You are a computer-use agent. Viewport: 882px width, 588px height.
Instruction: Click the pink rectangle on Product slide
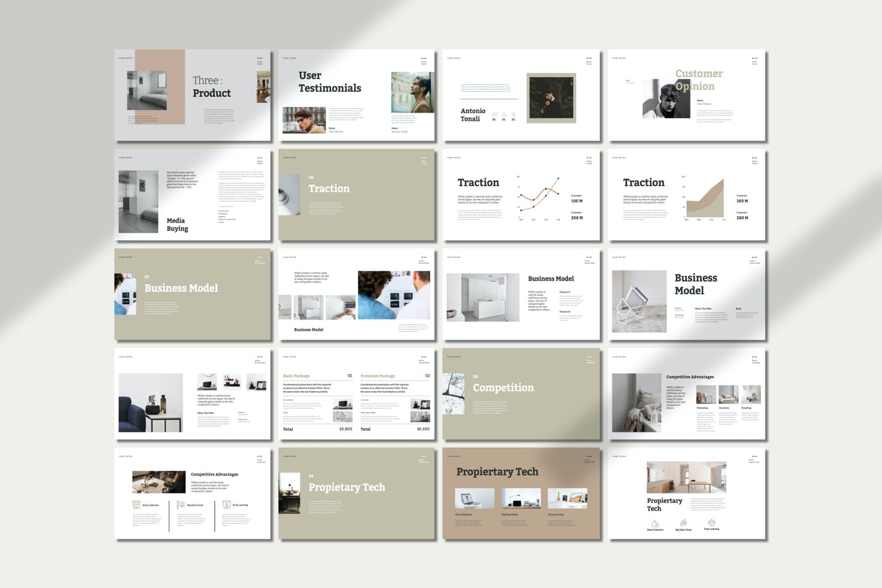[160, 86]
